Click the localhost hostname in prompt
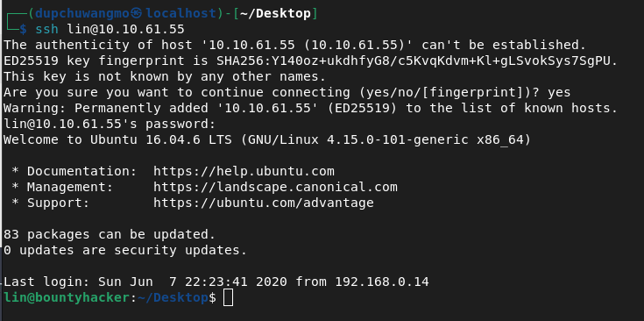This screenshot has width=644, height=321. click(x=180, y=13)
